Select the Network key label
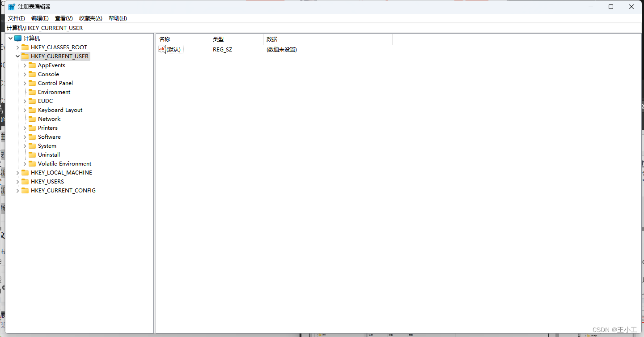The image size is (644, 337). (49, 119)
